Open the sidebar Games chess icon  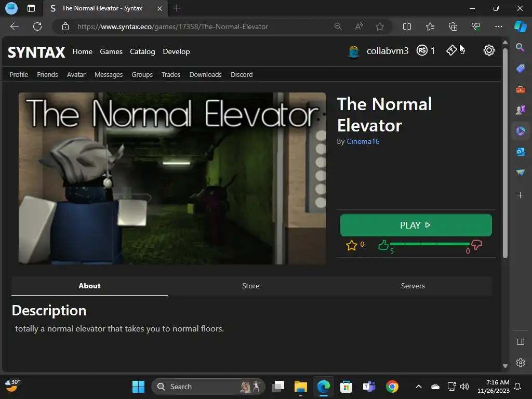tap(520, 110)
